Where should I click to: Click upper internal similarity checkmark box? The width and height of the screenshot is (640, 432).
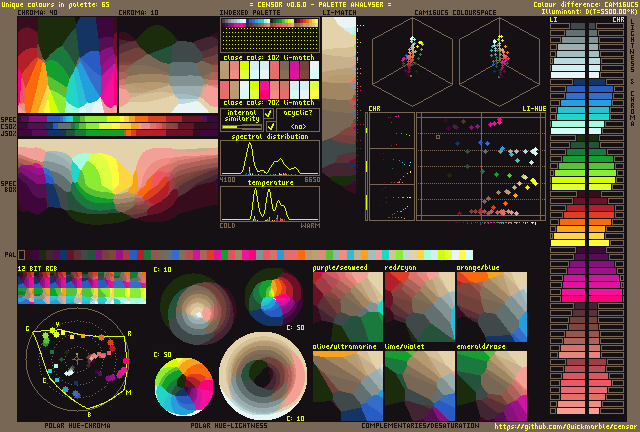[x=269, y=113]
